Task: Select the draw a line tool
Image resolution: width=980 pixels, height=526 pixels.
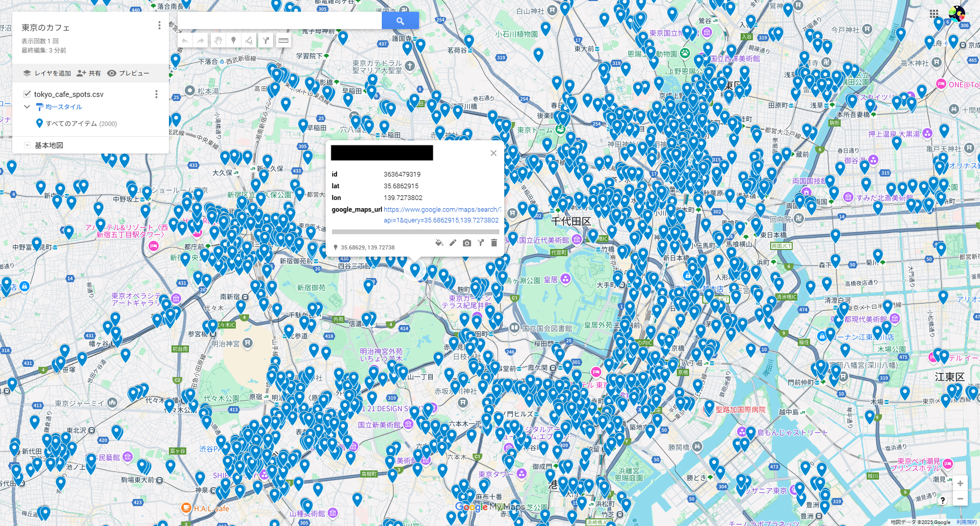Action: click(249, 40)
